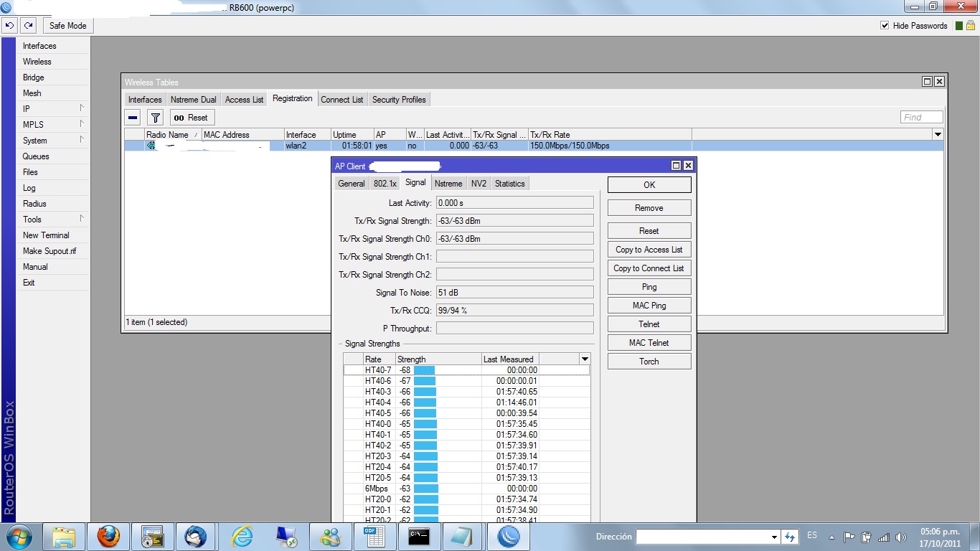This screenshot has height=551, width=980.
Task: Toggle Safe Mode
Action: pos(67,26)
